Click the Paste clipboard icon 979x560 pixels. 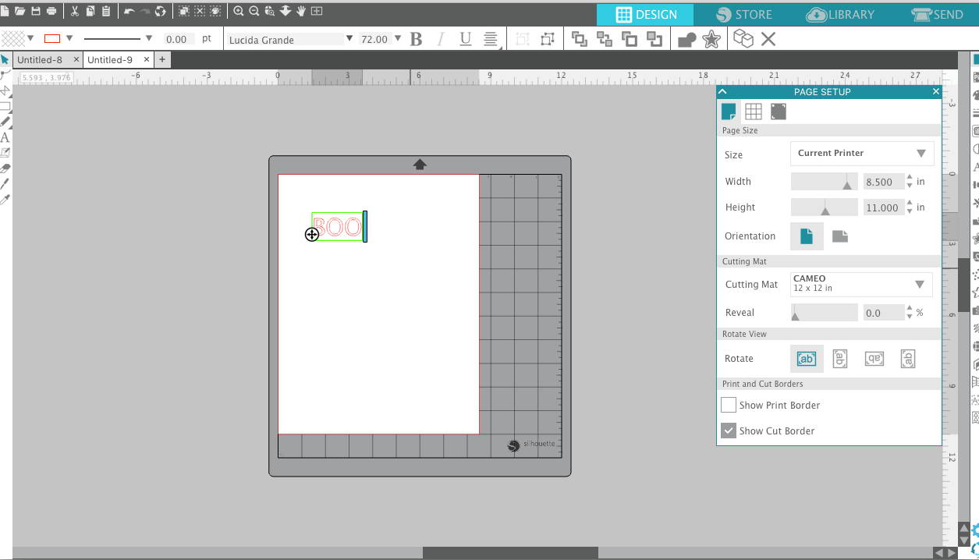click(106, 11)
